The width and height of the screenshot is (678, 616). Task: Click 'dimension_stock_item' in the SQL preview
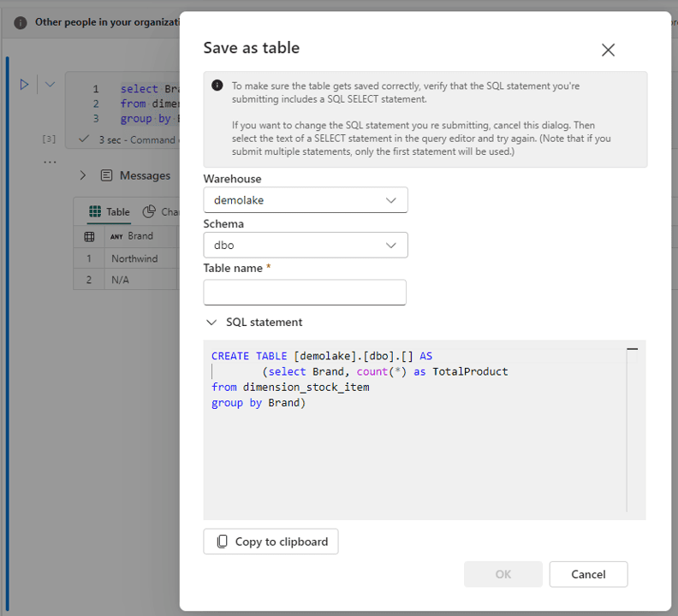pos(306,387)
